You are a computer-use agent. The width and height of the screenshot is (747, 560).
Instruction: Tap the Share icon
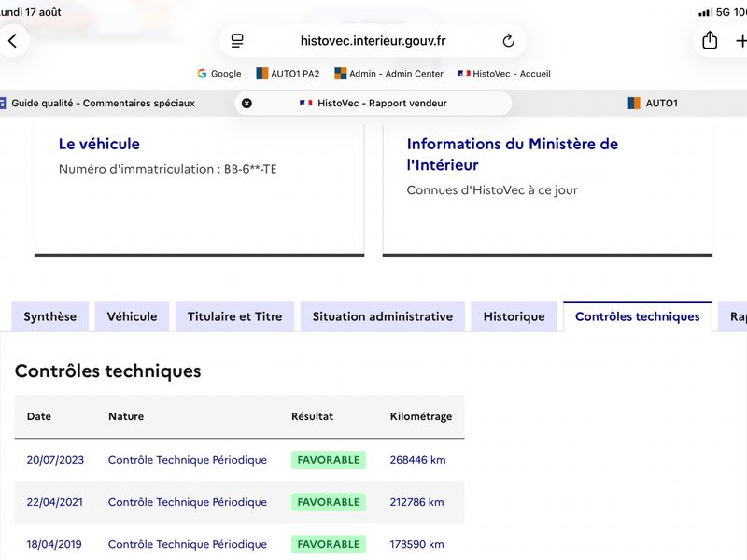(710, 40)
